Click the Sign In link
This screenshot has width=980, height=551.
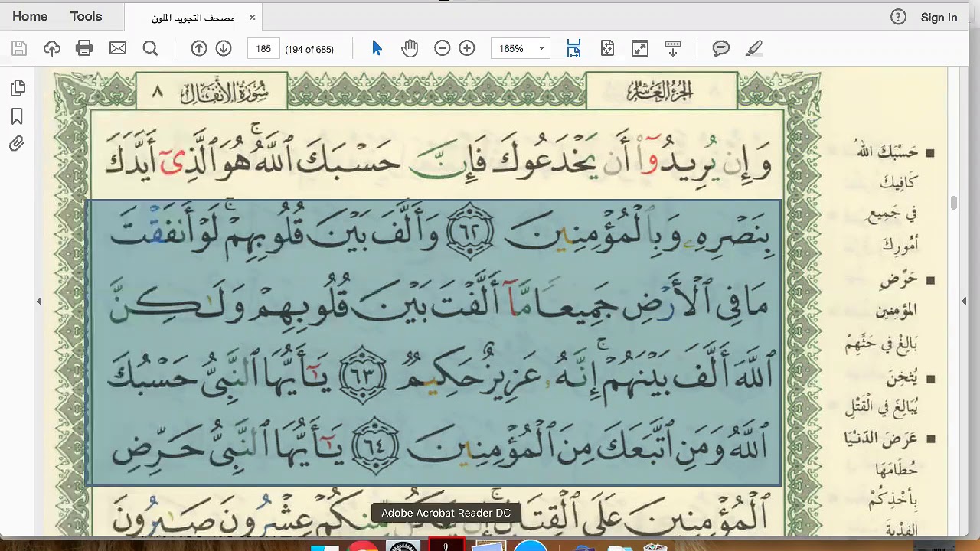(x=939, y=17)
